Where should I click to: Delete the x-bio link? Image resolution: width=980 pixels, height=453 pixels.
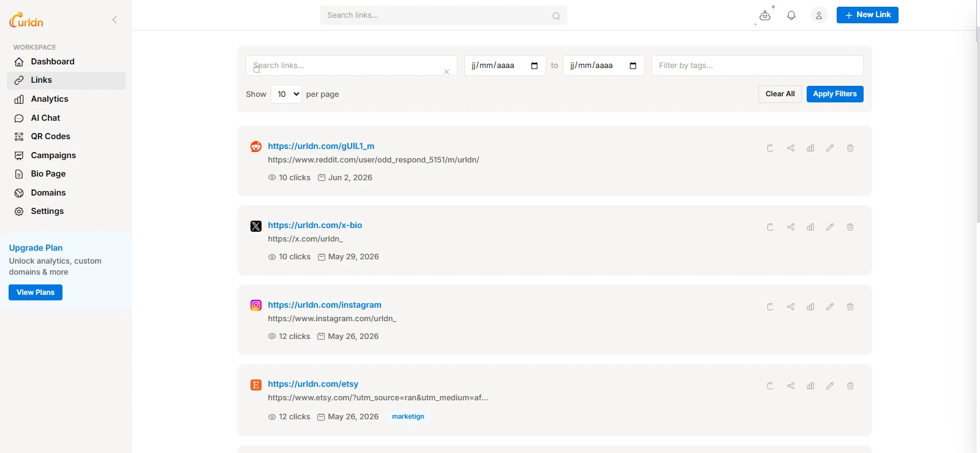click(850, 227)
